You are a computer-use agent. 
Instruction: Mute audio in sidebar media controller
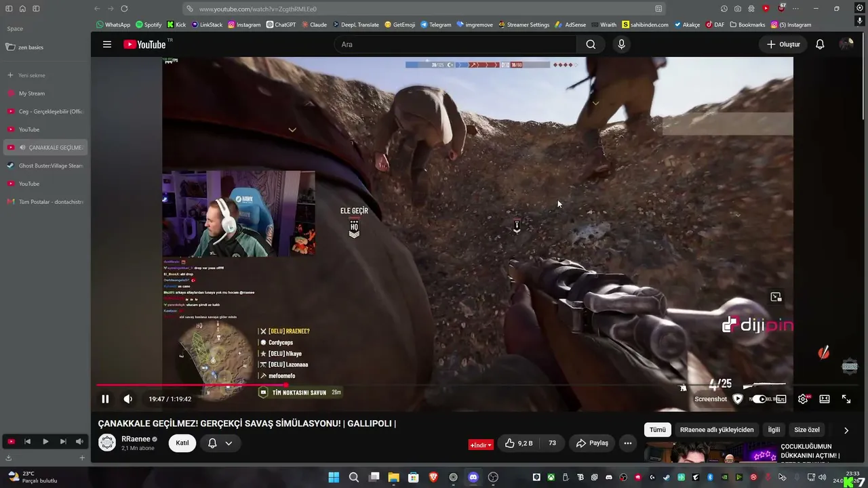79,442
